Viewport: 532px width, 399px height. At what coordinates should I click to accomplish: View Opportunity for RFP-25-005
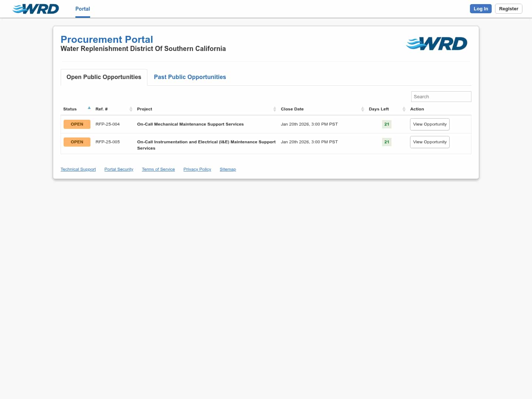[430, 142]
